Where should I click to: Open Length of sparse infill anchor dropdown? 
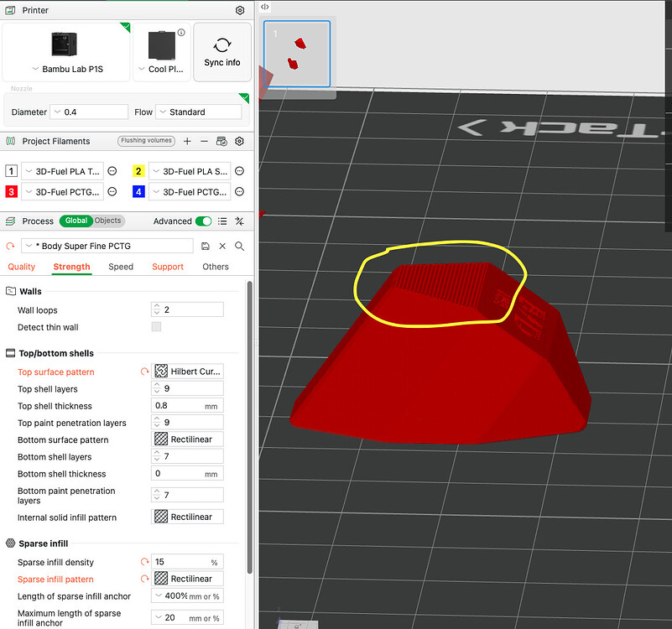point(187,596)
